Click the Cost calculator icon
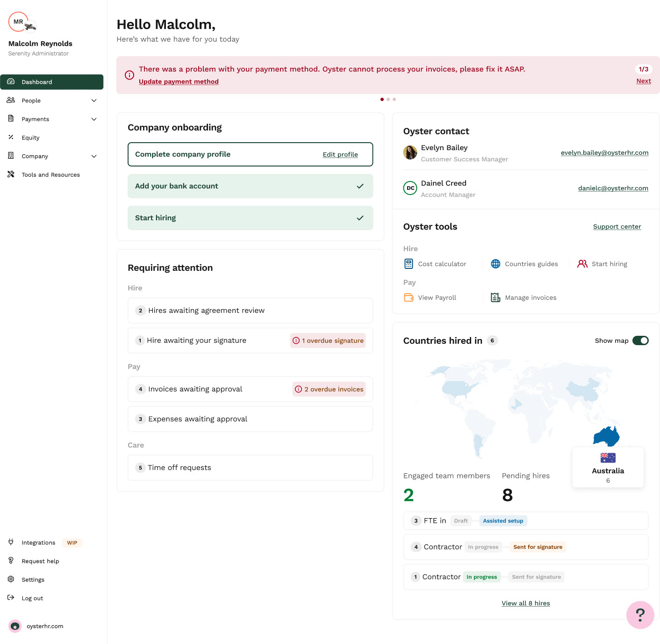Viewport: 660px width, 644px height. tap(409, 264)
